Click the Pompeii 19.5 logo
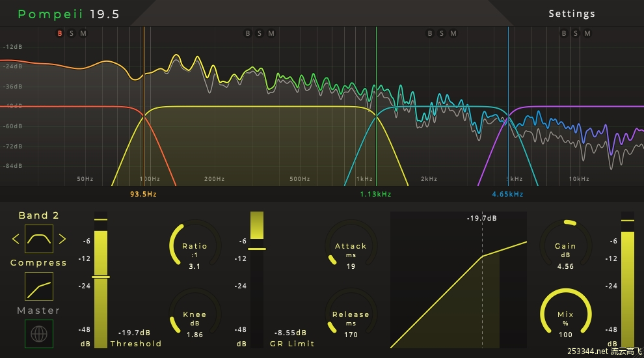This screenshot has width=644, height=358. (x=68, y=14)
